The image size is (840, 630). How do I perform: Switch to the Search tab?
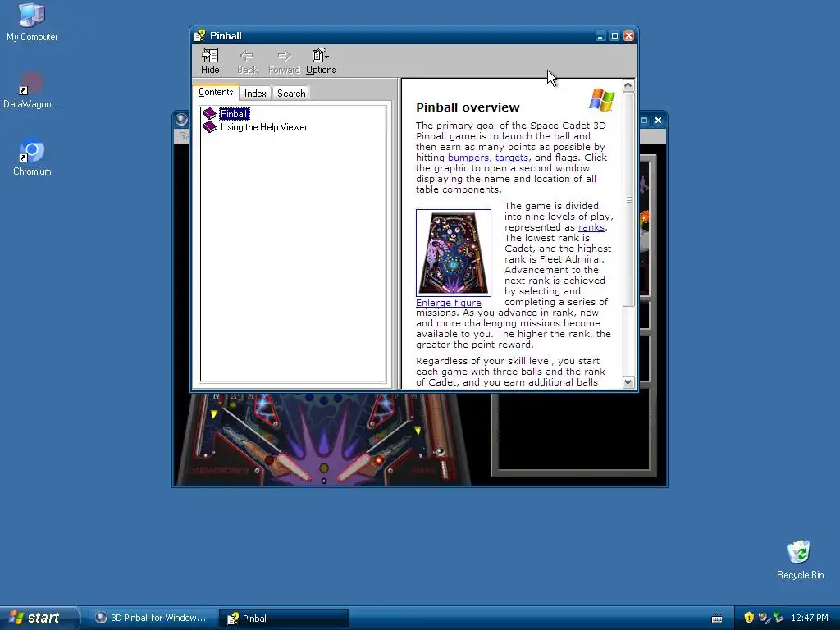click(291, 94)
